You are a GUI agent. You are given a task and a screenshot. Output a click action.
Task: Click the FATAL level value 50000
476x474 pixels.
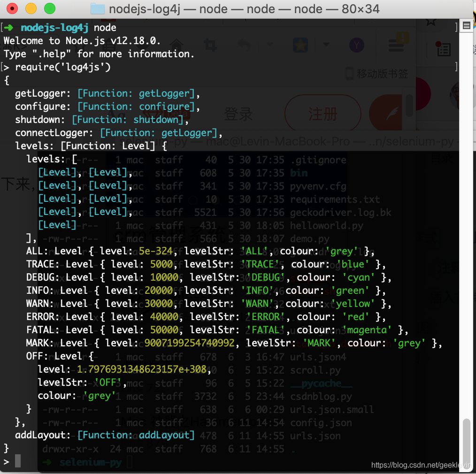(x=164, y=330)
